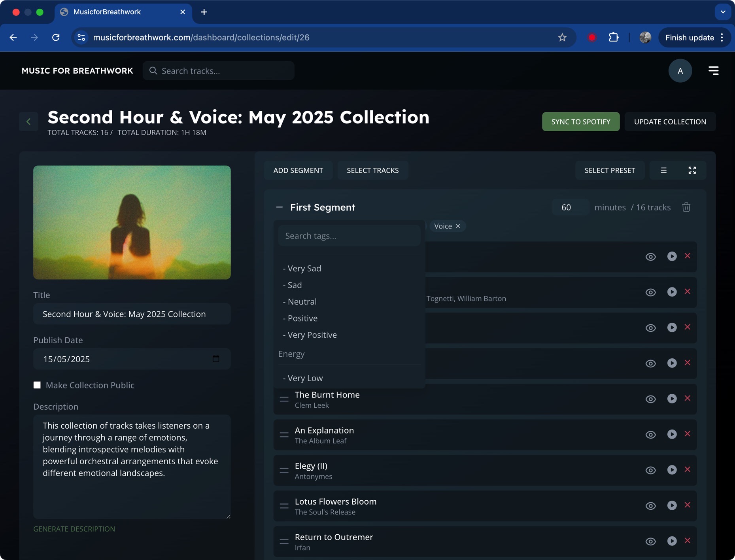Collapse the First Segment section
Screen dimensions: 735x560
pos(280,207)
